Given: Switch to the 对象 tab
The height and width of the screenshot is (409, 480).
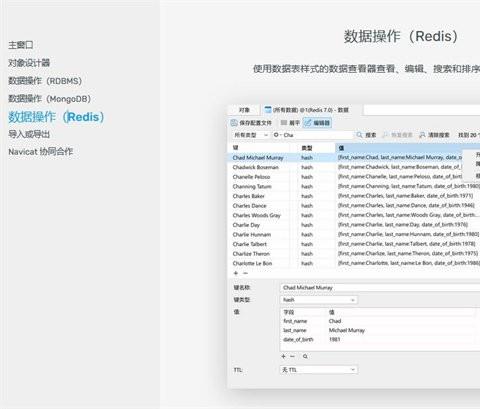Looking at the screenshot, I should [244, 110].
